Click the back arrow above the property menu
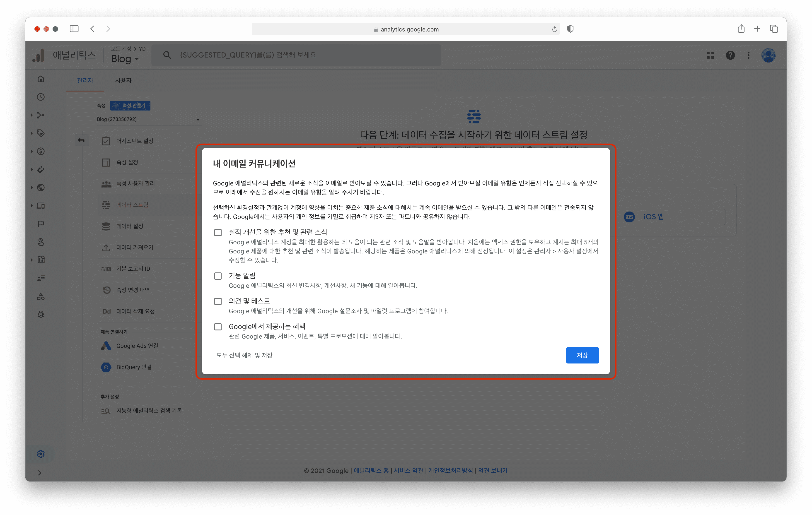This screenshot has height=515, width=812. (82, 140)
